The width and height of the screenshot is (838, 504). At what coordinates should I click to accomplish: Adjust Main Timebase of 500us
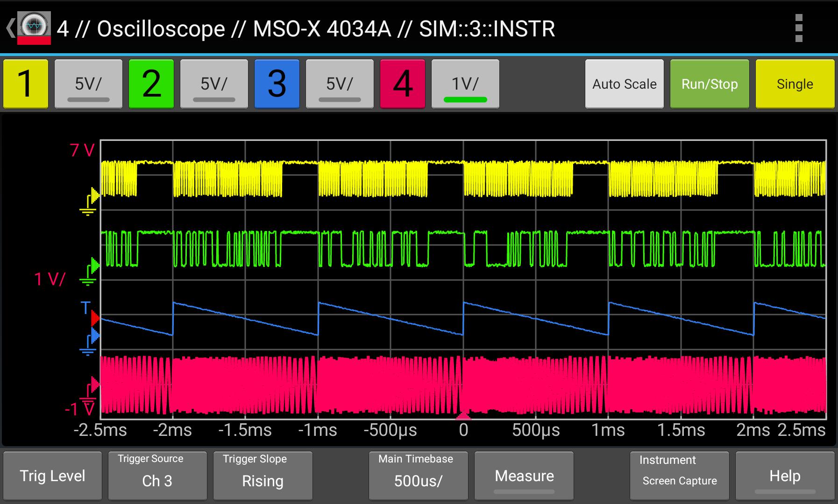[x=417, y=476]
